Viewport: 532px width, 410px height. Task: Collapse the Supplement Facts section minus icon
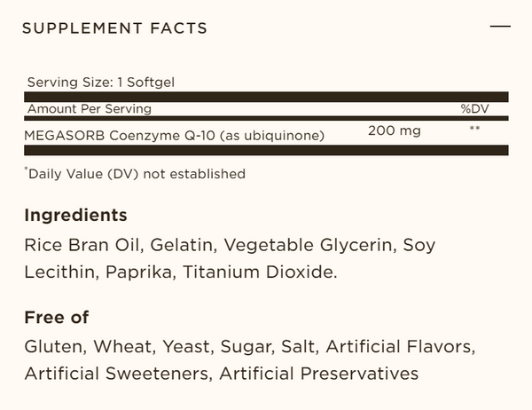(500, 28)
